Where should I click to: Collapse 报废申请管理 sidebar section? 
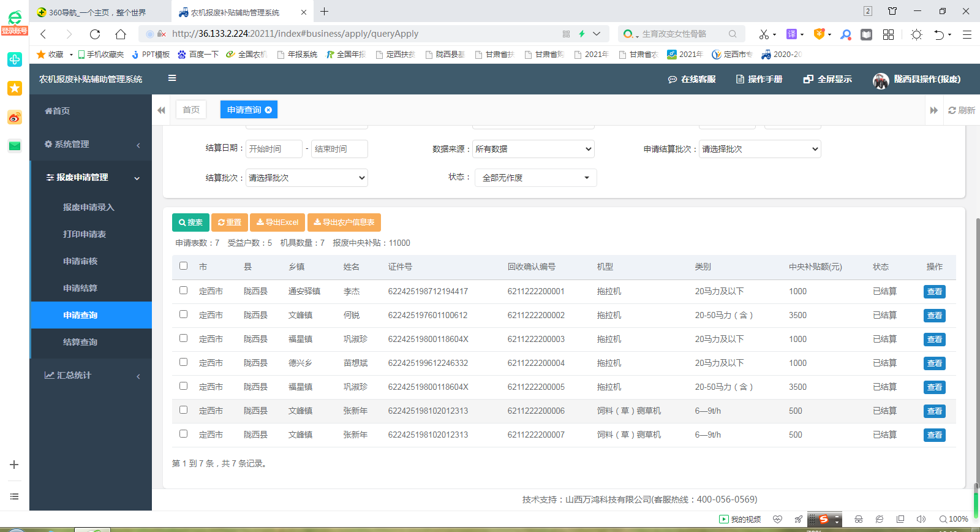tap(91, 177)
